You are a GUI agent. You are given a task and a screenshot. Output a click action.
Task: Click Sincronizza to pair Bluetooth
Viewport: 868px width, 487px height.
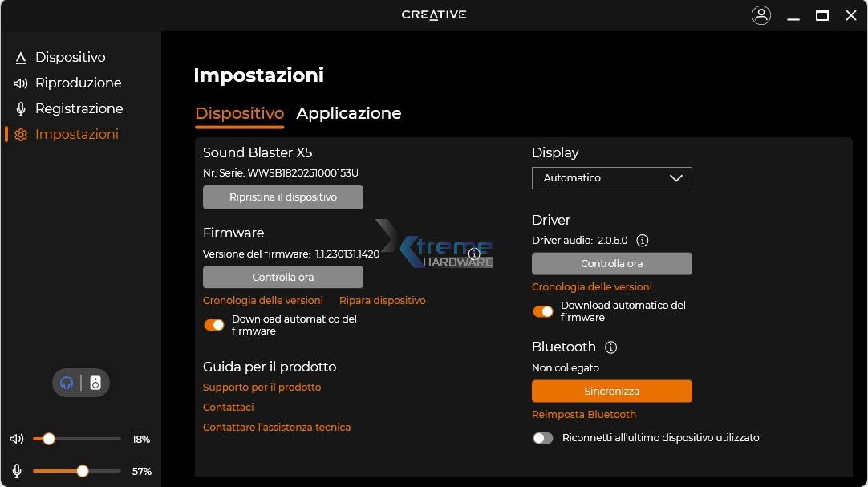coord(611,391)
